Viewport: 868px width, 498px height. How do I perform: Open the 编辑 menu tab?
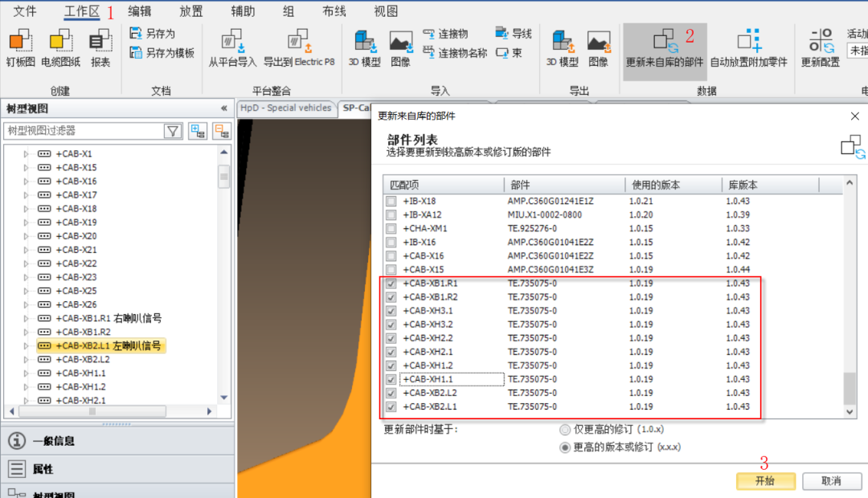[x=139, y=11]
